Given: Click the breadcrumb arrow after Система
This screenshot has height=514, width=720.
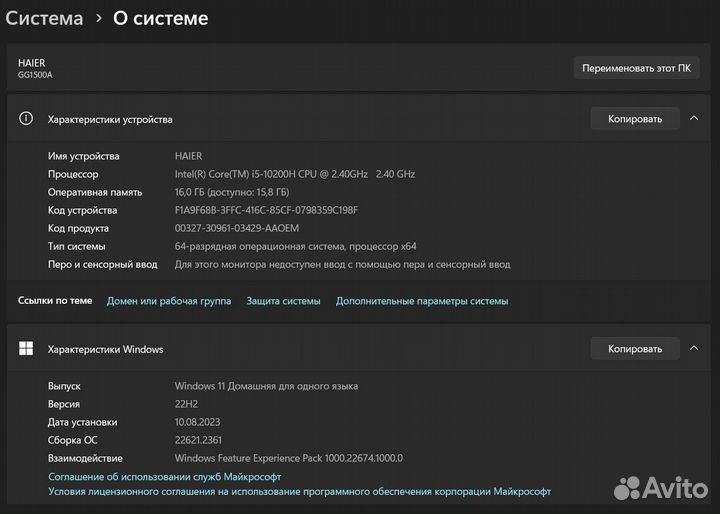Looking at the screenshot, I should click(98, 19).
